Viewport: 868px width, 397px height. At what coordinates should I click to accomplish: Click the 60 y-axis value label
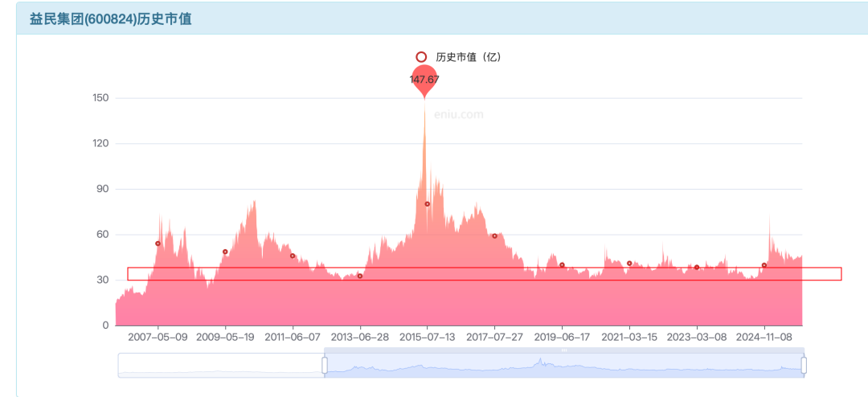tap(104, 235)
